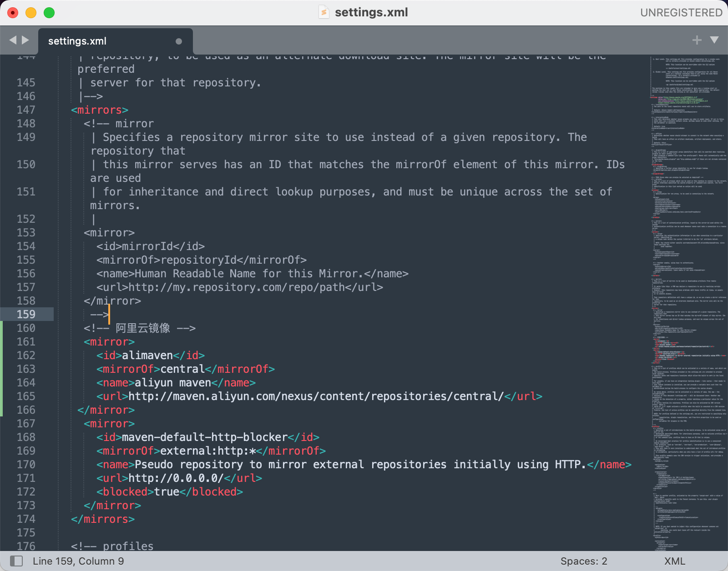
Task: Close settings.xml tab via unsaved dot
Action: (179, 41)
